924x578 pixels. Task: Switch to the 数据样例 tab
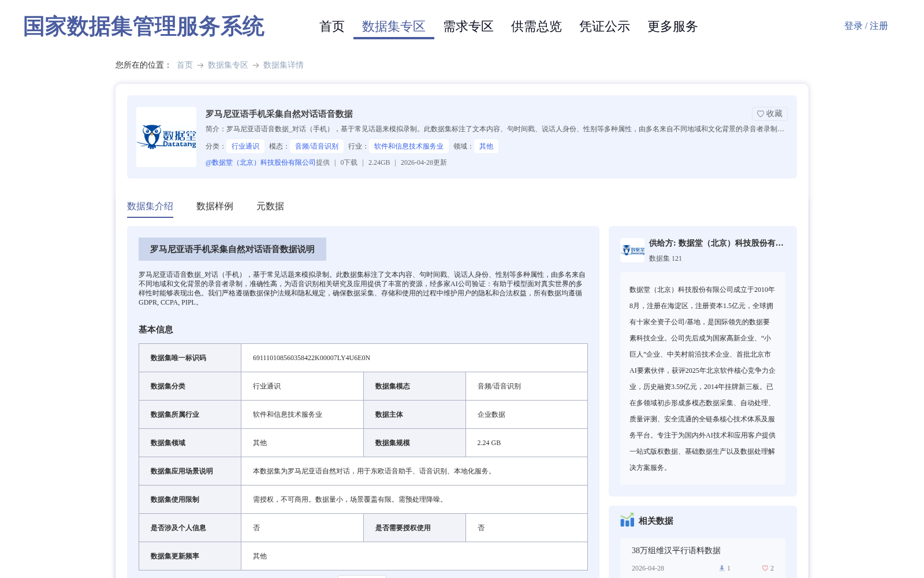(x=215, y=206)
